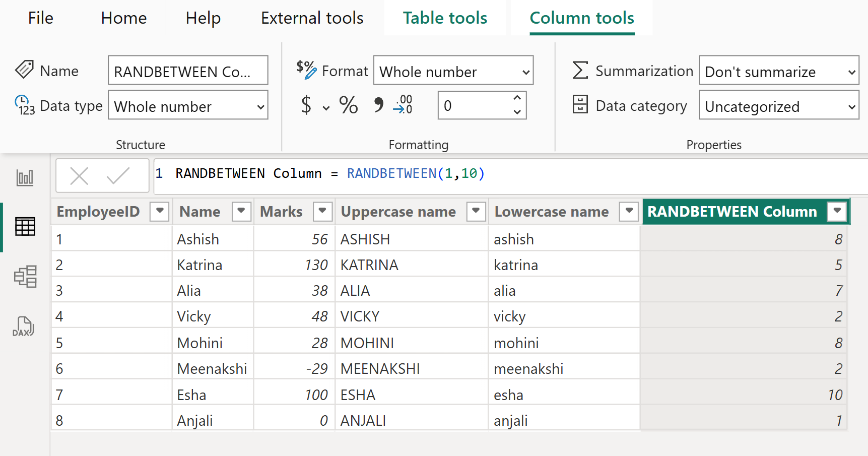Open the Uppercase name column filter
868x456 pixels.
pyautogui.click(x=476, y=211)
